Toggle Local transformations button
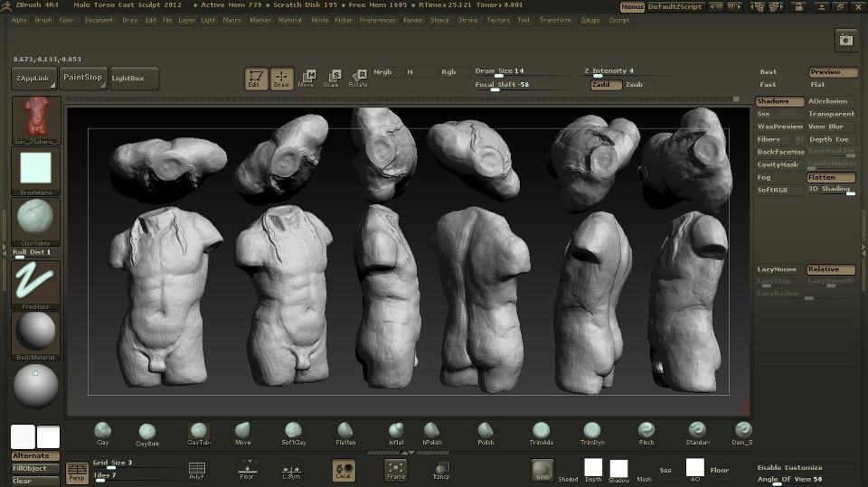868x487 pixels. tap(344, 470)
